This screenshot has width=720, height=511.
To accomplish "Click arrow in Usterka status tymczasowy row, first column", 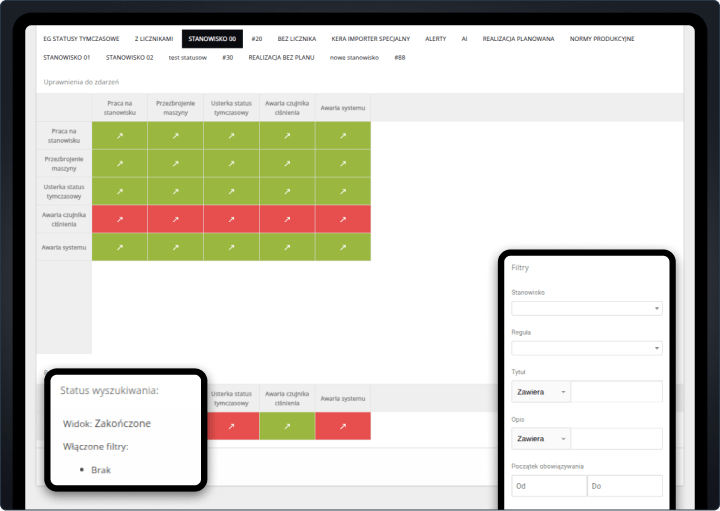I will pos(119,191).
